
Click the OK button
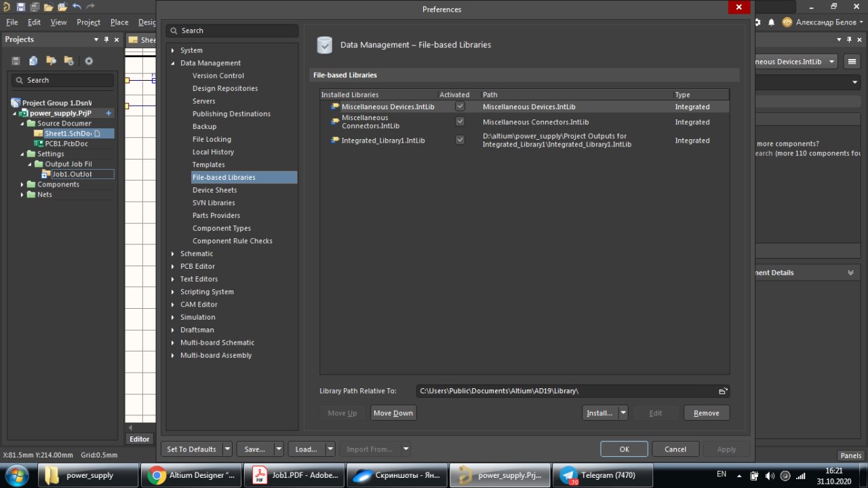(x=624, y=449)
